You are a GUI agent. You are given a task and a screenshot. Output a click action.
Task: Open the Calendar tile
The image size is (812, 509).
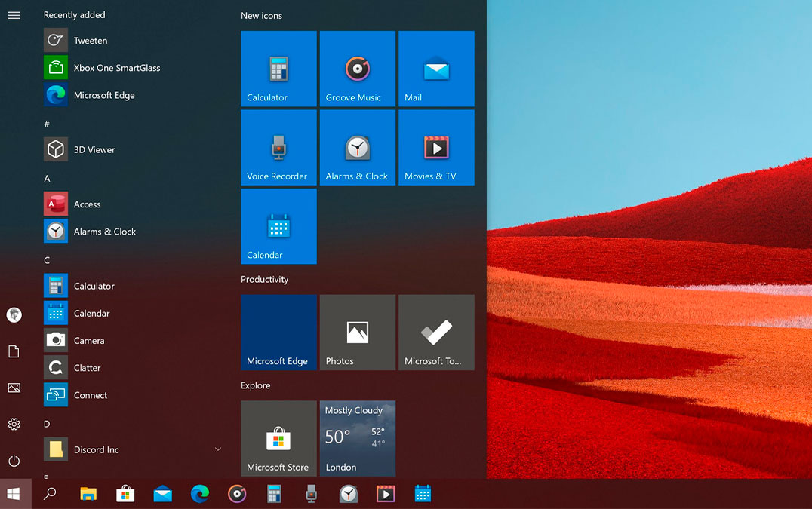[278, 226]
